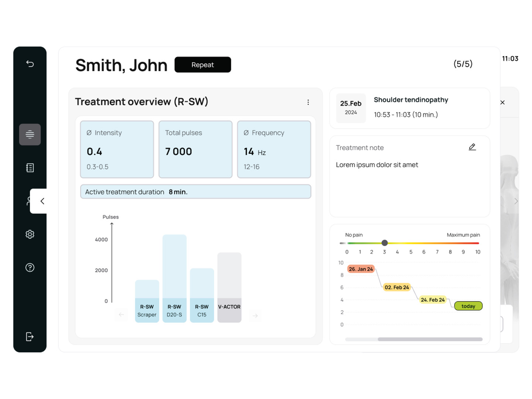Select the R-SW Scraper bar
Image resolution: width=532 pixels, height=399 pixels.
click(147, 301)
